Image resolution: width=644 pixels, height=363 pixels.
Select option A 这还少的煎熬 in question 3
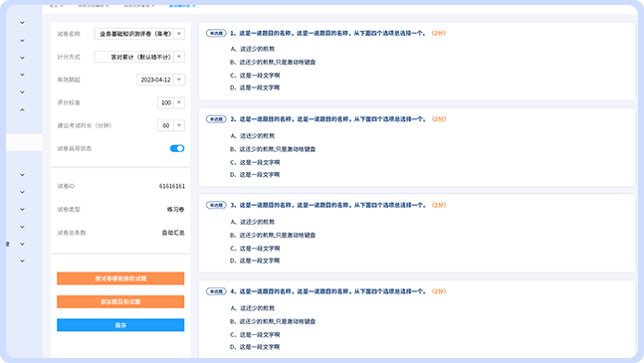tap(252, 222)
